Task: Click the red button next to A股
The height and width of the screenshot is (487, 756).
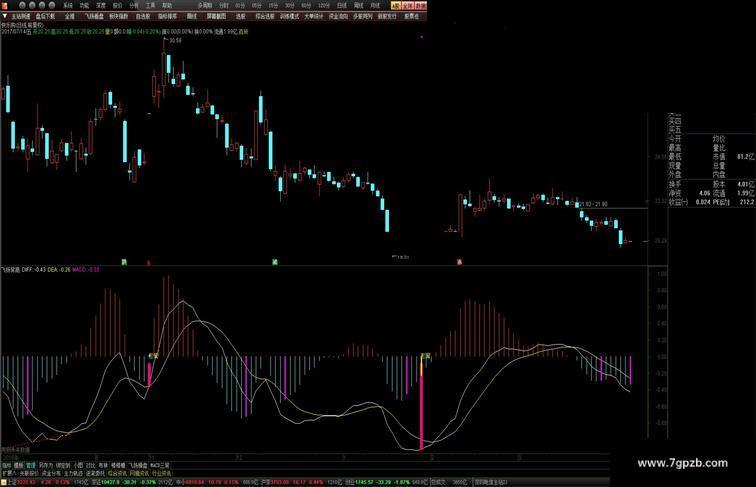Action: coord(408,5)
